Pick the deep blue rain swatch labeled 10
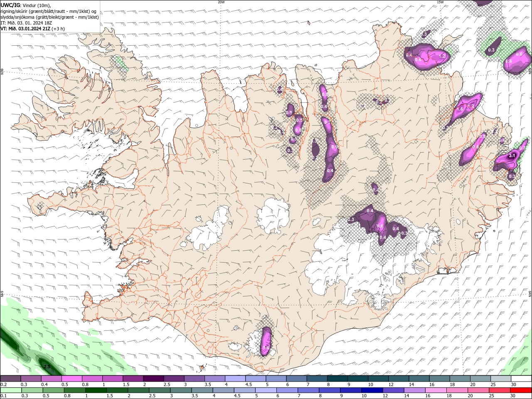Image resolution: width=532 pixels, height=399 pixels. click(372, 390)
